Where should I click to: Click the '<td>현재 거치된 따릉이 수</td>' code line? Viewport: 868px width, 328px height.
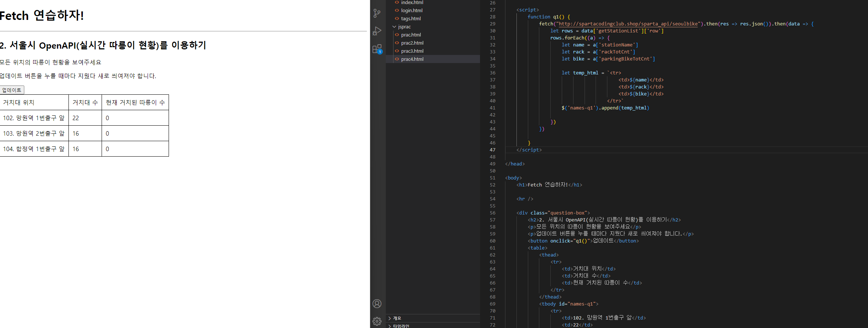(x=602, y=283)
